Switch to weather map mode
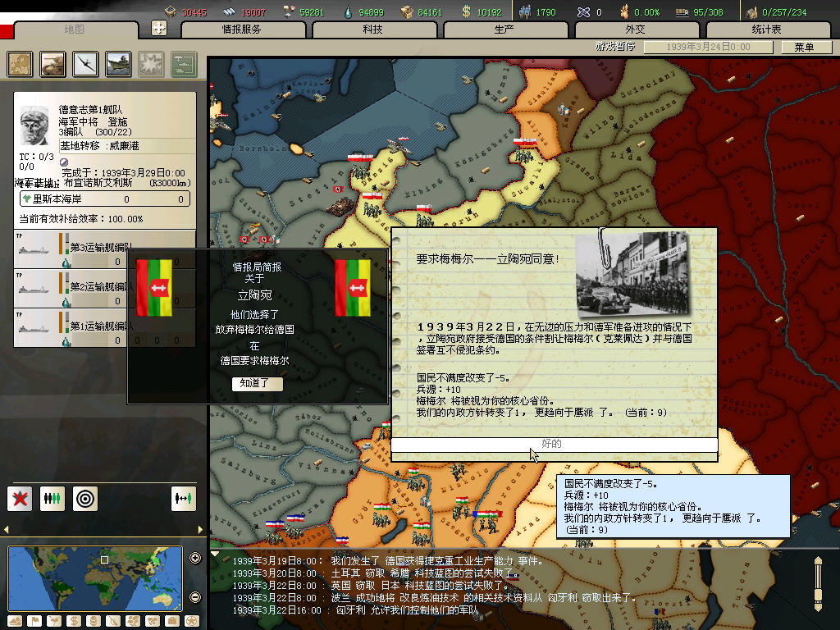The width and height of the screenshot is (840, 630). point(54,621)
